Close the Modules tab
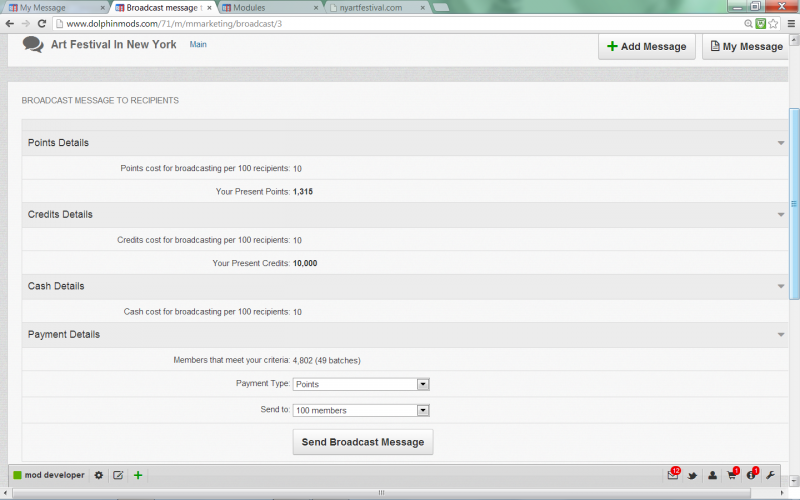The width and height of the screenshot is (800, 500). 316,8
